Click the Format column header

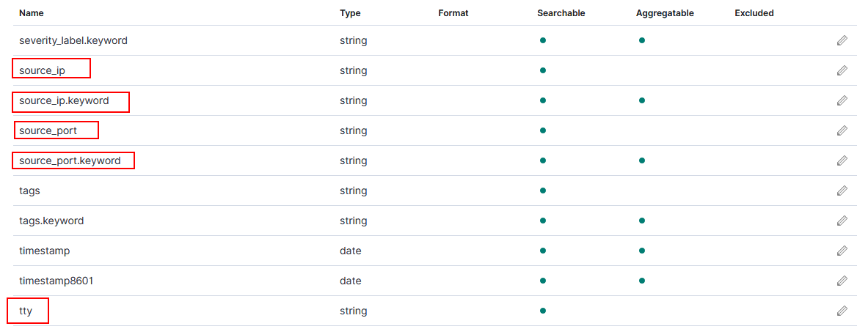tap(453, 13)
